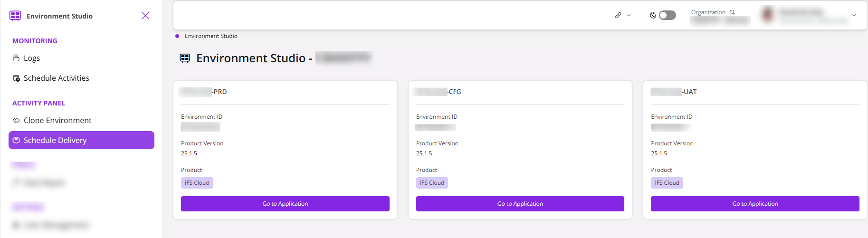Screen dimensions: 868x238
Task: Expand the user profile chevron
Action: pos(854,15)
